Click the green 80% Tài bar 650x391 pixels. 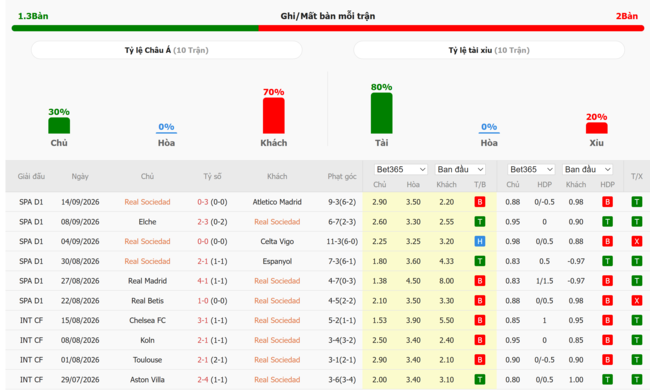[381, 113]
